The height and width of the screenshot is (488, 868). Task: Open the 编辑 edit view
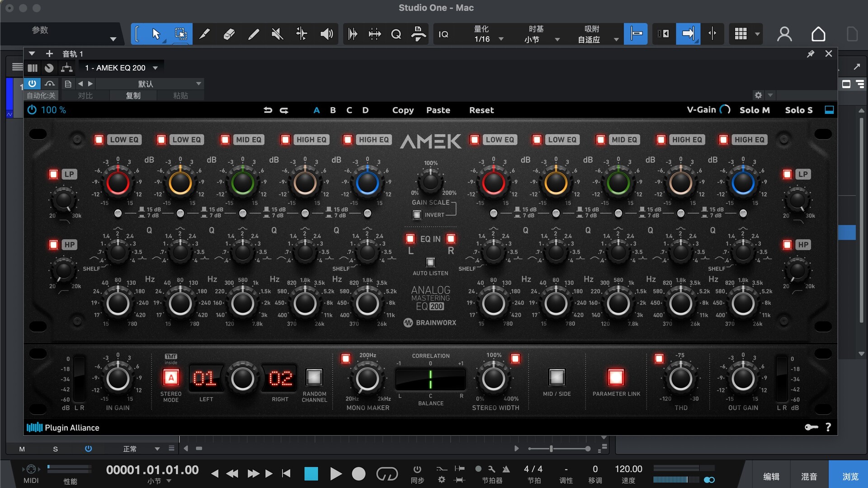click(771, 476)
